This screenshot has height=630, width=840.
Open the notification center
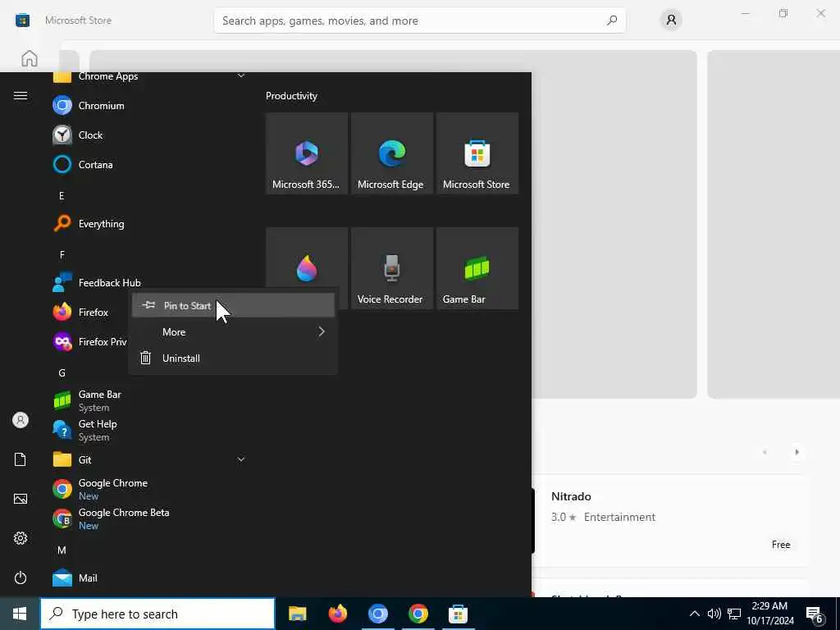815,614
